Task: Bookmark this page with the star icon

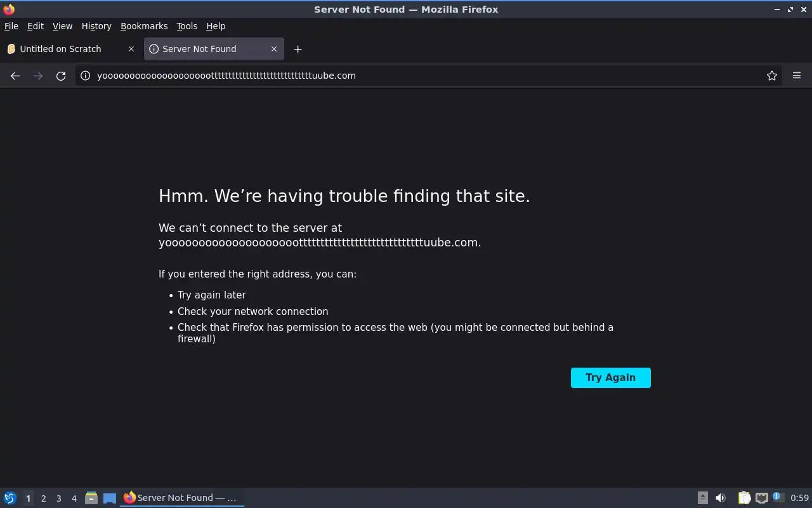Action: coord(772,76)
